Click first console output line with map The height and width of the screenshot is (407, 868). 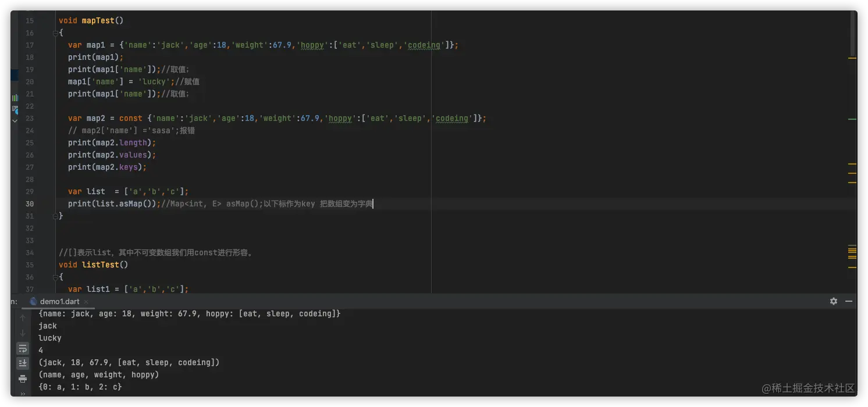190,313
